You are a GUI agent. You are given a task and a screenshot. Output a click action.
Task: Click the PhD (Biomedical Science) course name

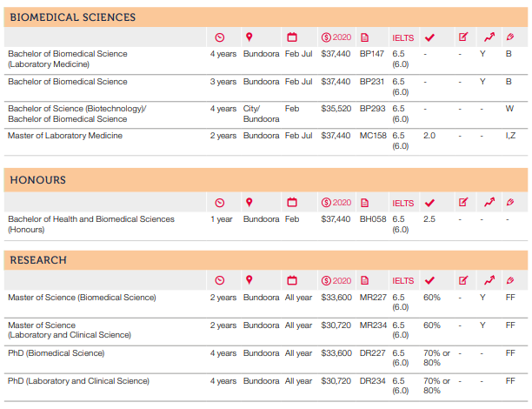click(x=56, y=353)
